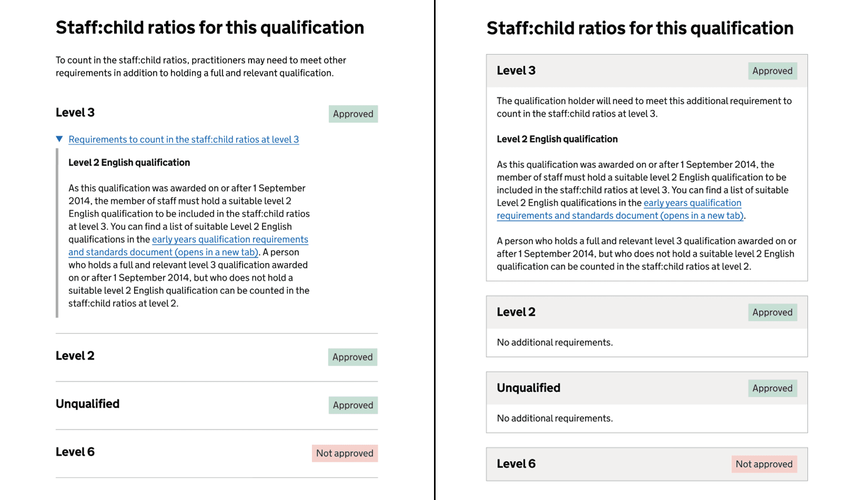Click the Requirements to count link for level 3
This screenshot has width=868, height=500.
tap(183, 139)
